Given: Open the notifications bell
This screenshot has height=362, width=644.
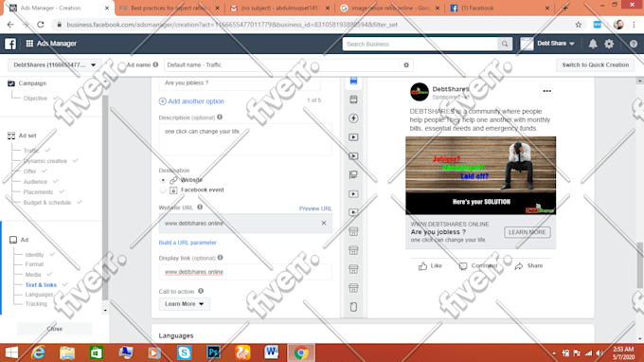Looking at the screenshot, I should pyautogui.click(x=593, y=44).
